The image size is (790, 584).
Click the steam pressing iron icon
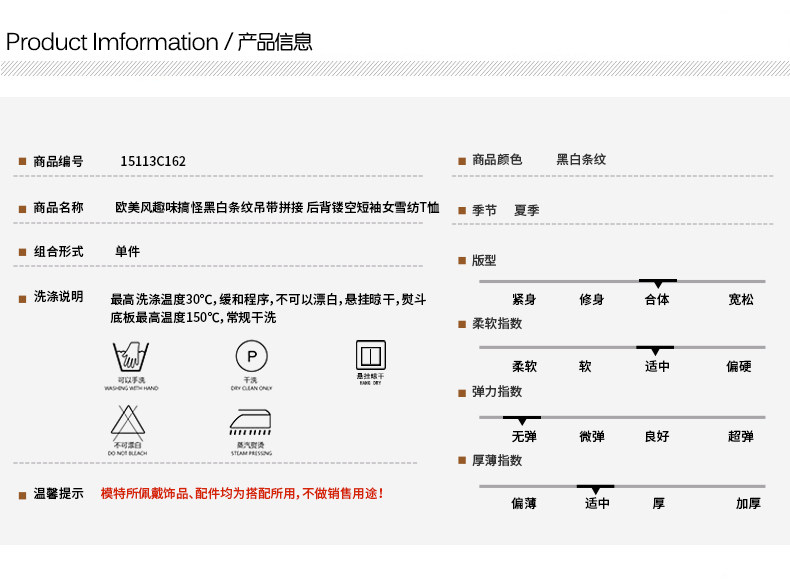tap(251, 422)
